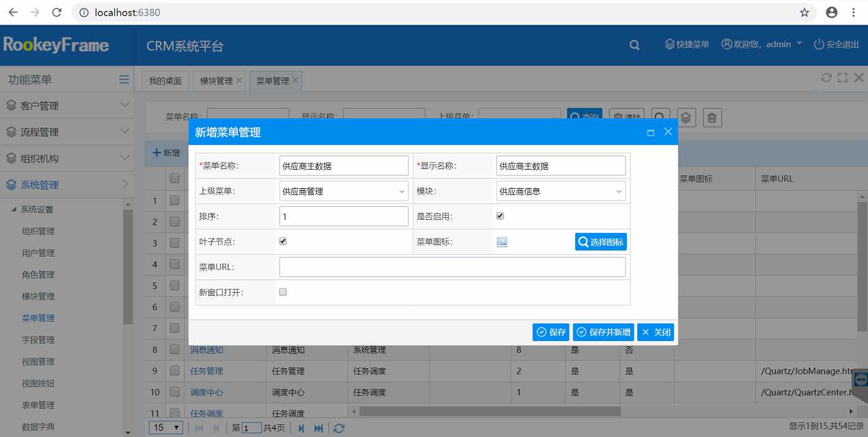Expand 客户管理 sidebar section
Screen dimensions: 868x437
(x=66, y=106)
